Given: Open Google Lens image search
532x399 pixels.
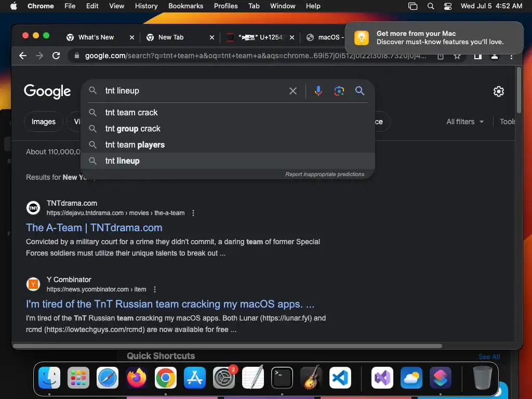Looking at the screenshot, I should (339, 91).
